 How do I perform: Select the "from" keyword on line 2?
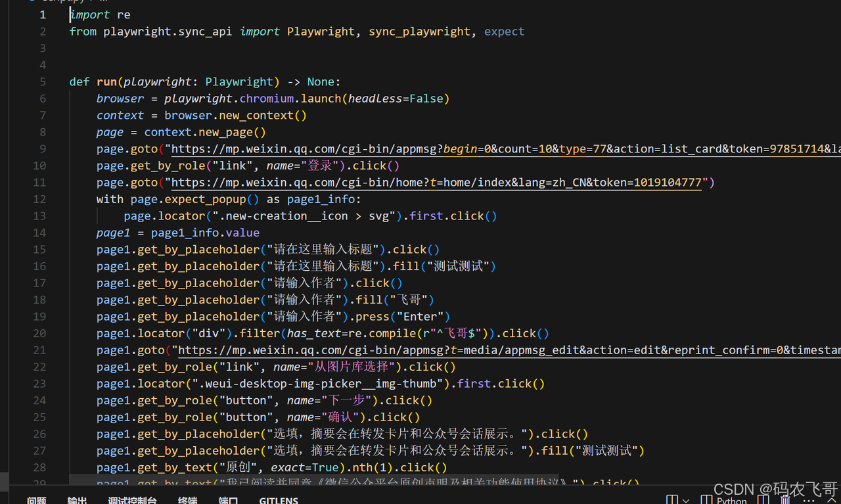click(x=83, y=32)
